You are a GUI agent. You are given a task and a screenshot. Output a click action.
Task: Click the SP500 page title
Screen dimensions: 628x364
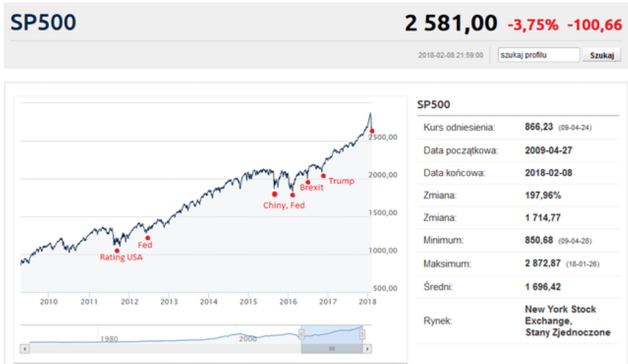click(44, 23)
